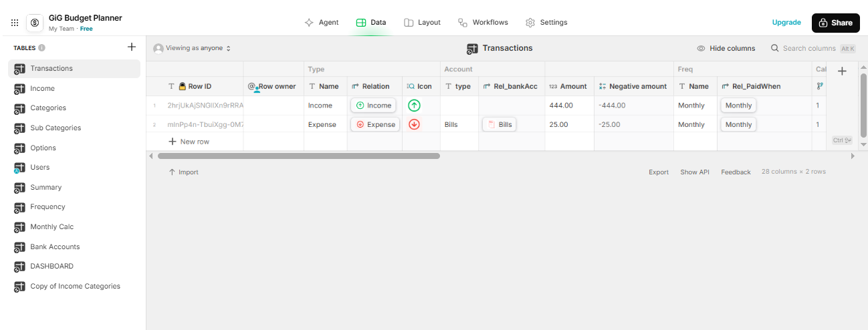Image resolution: width=868 pixels, height=330 pixels.
Task: Click the Transactions table title icon
Action: (472, 48)
